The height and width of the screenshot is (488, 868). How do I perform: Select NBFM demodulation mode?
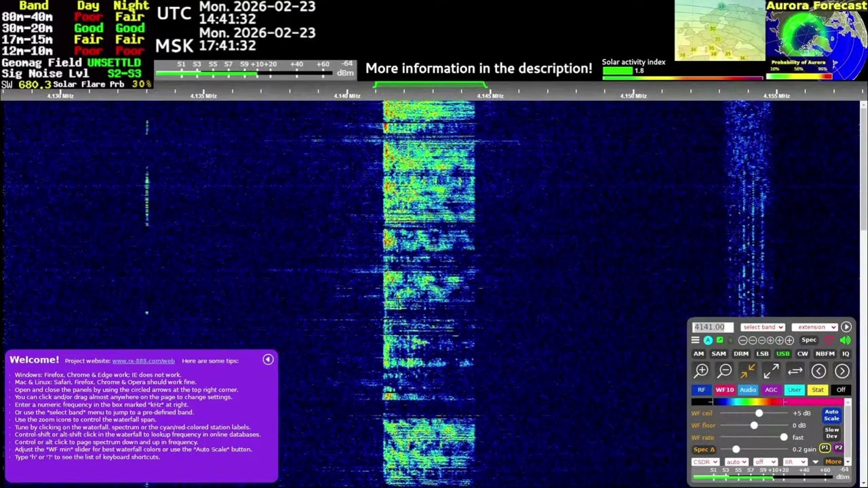[x=825, y=354]
